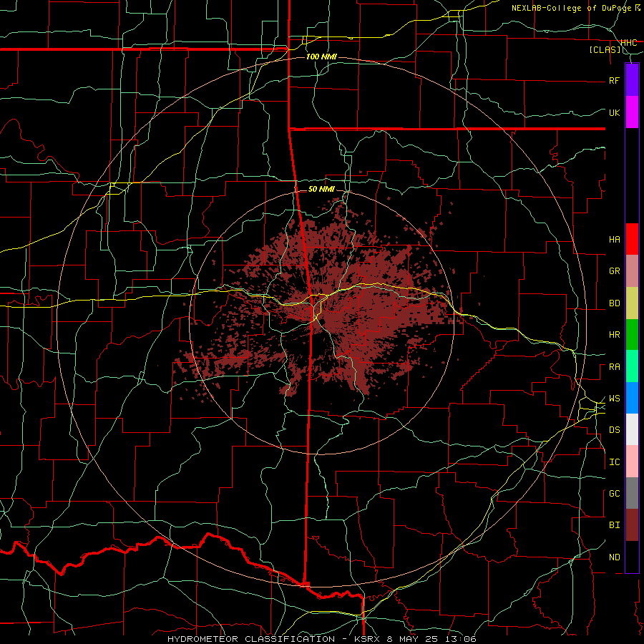The image size is (644, 644).
Task: Click the RF legend label
Action: click(615, 80)
